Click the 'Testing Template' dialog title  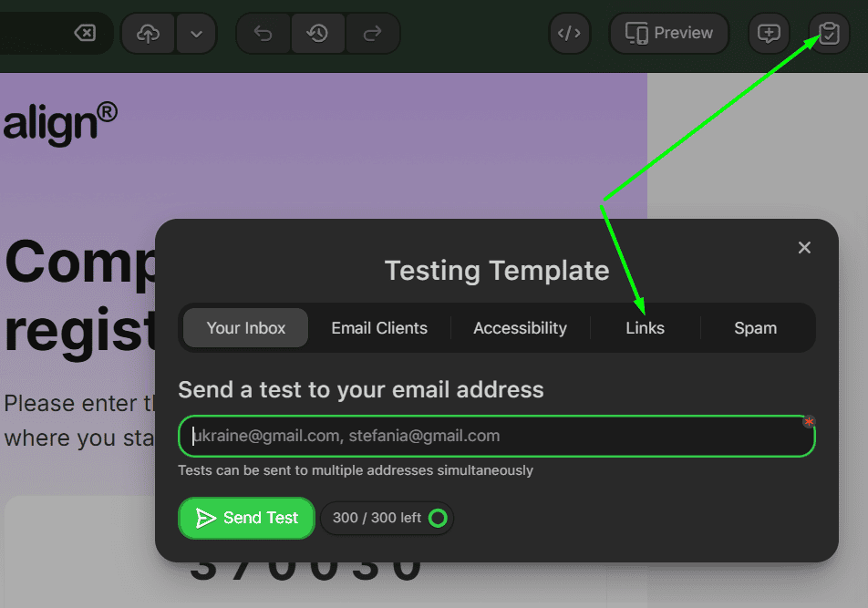point(497,271)
